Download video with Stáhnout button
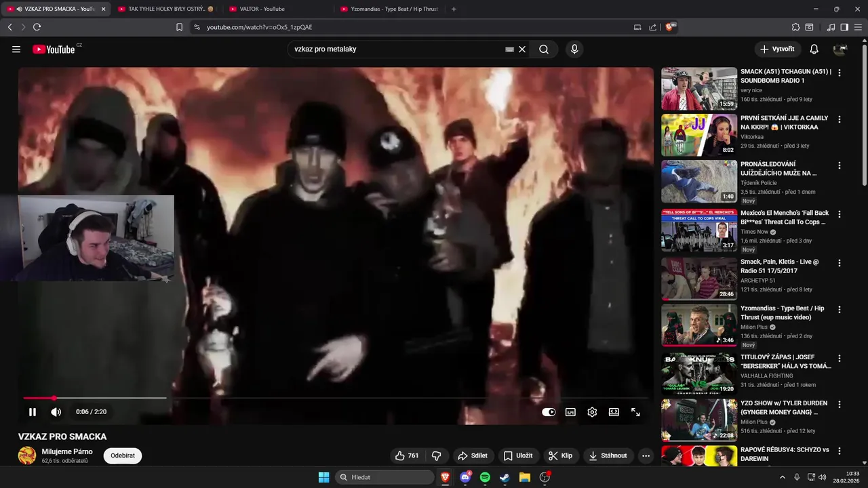The image size is (868, 488). pos(608,455)
